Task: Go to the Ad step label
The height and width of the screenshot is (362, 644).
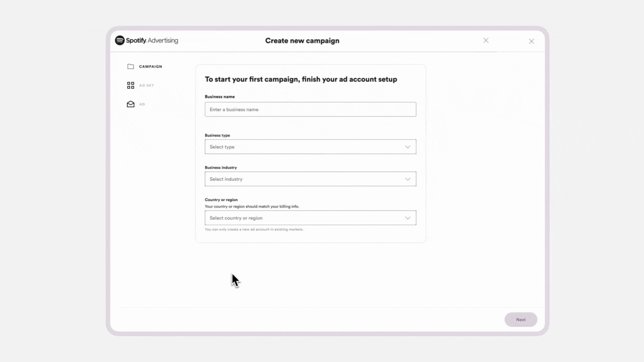Action: coord(142,104)
